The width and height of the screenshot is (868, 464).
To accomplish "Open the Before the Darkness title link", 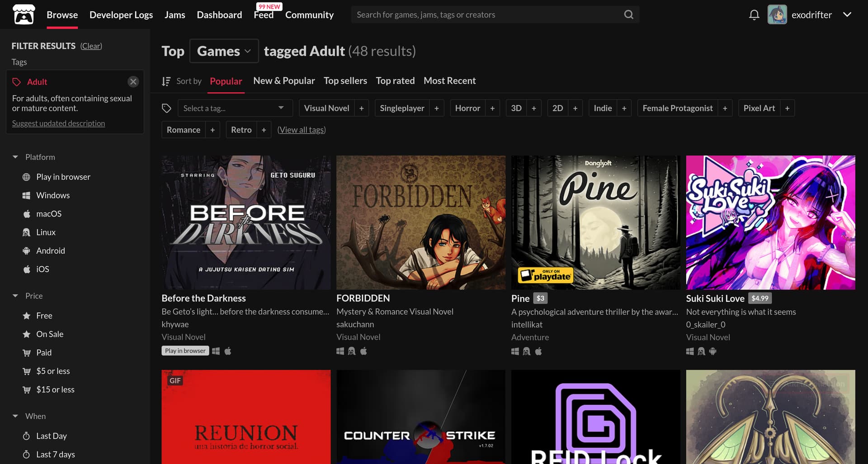I will pyautogui.click(x=203, y=298).
